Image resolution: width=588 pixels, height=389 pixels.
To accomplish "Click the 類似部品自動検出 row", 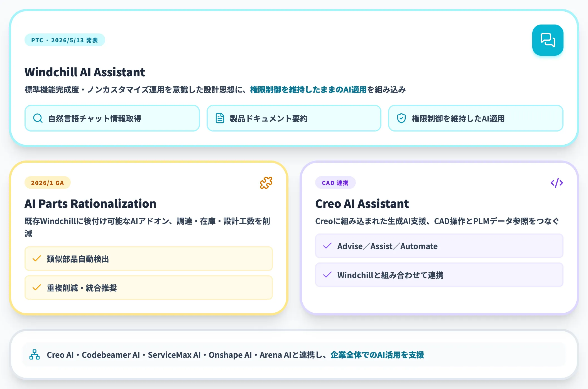I will (x=149, y=259).
